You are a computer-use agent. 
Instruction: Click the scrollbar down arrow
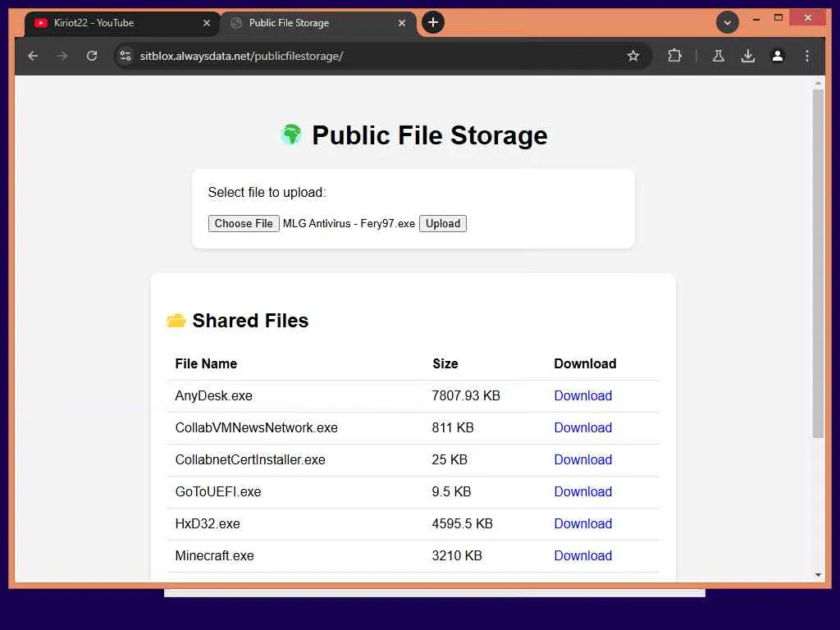point(818,575)
